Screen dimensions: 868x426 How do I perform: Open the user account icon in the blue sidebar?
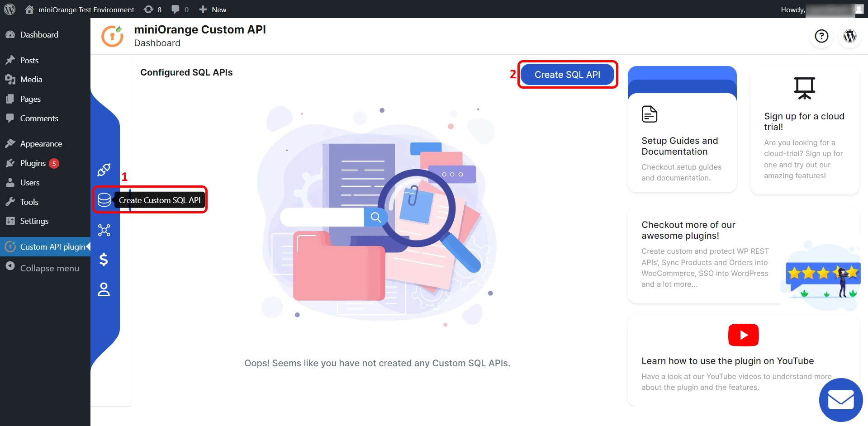click(x=104, y=289)
